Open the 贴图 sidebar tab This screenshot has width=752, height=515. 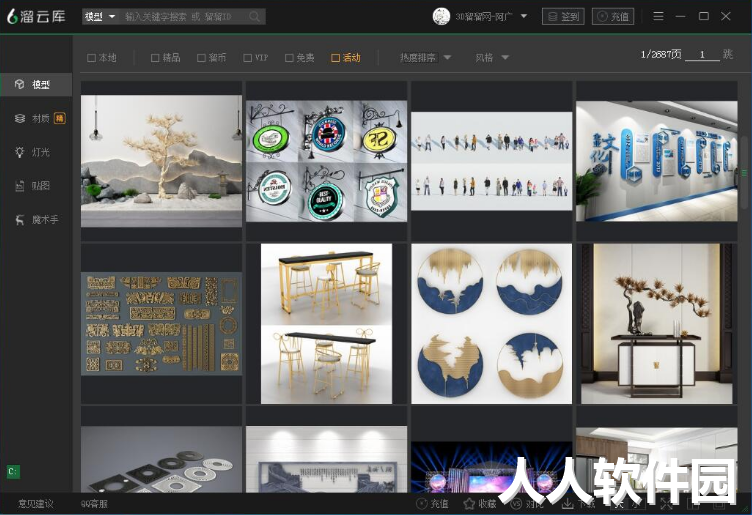click(36, 186)
